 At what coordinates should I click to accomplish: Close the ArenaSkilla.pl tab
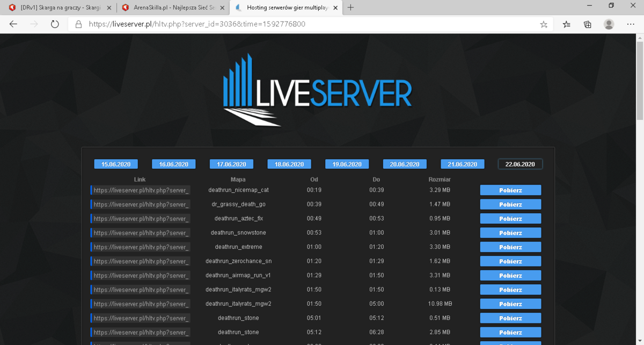pos(222,8)
